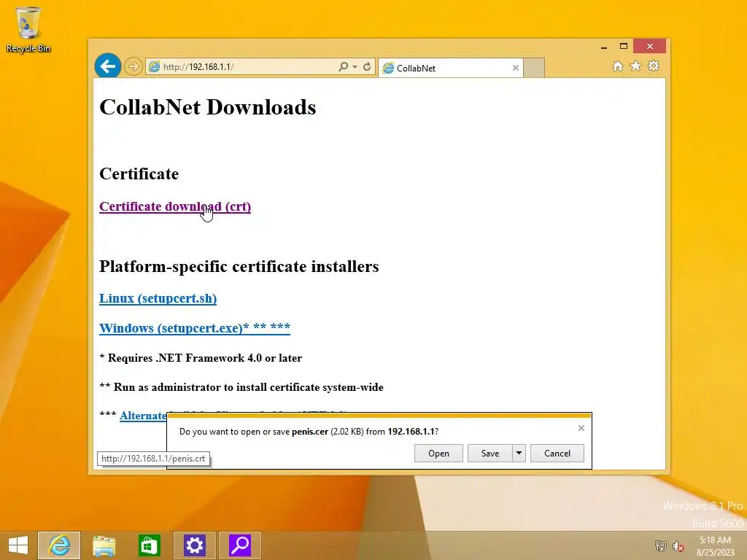Refresh the page with the reload icon
Image resolution: width=747 pixels, height=560 pixels.
coord(367,66)
